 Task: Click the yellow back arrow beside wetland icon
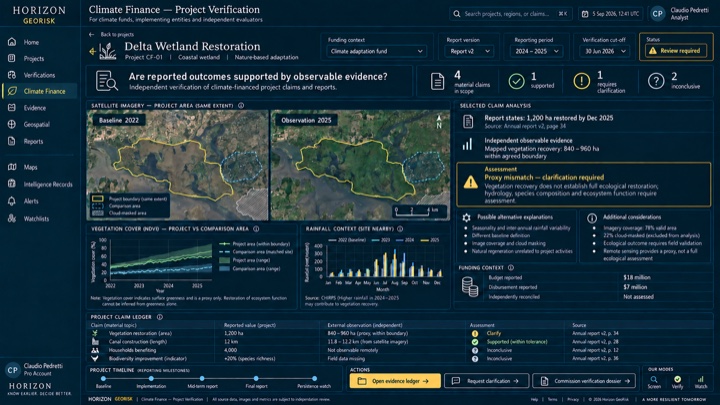[92, 51]
